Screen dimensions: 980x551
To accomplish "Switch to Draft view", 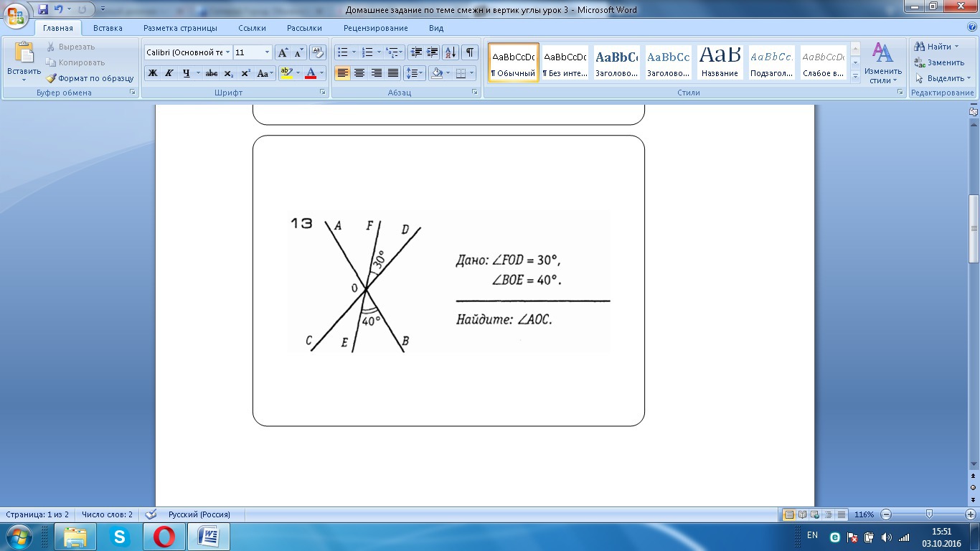I will pyautogui.click(x=842, y=514).
